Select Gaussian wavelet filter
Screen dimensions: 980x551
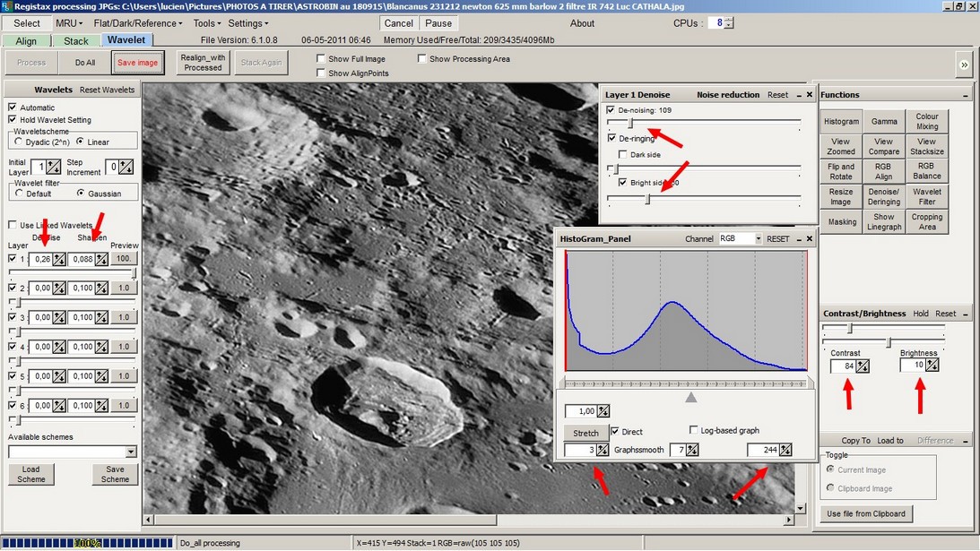(80, 194)
